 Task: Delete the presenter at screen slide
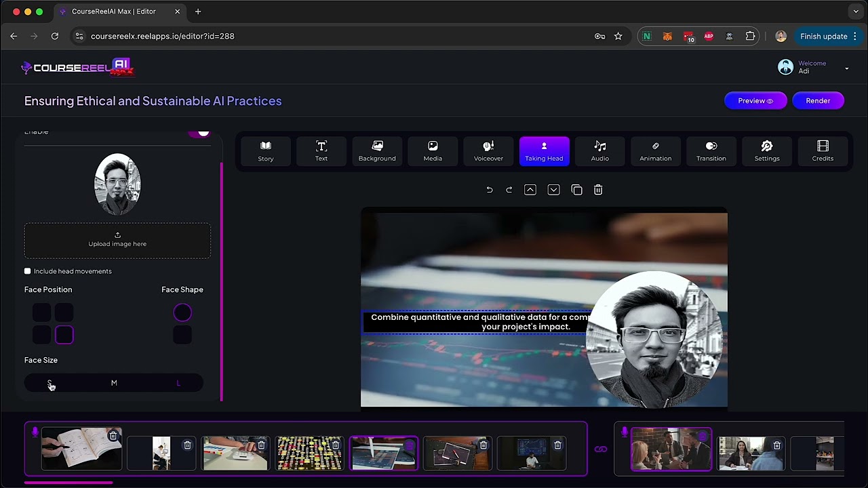[557, 445]
